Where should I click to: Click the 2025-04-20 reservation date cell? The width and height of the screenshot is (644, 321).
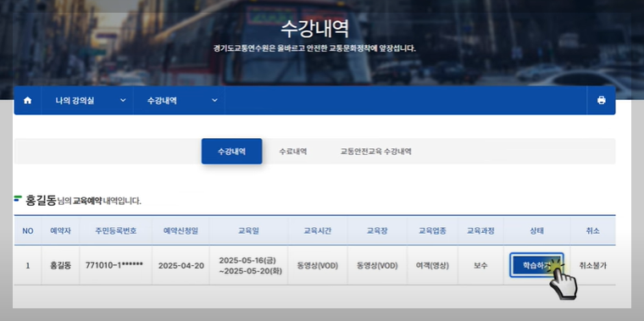[x=181, y=266]
